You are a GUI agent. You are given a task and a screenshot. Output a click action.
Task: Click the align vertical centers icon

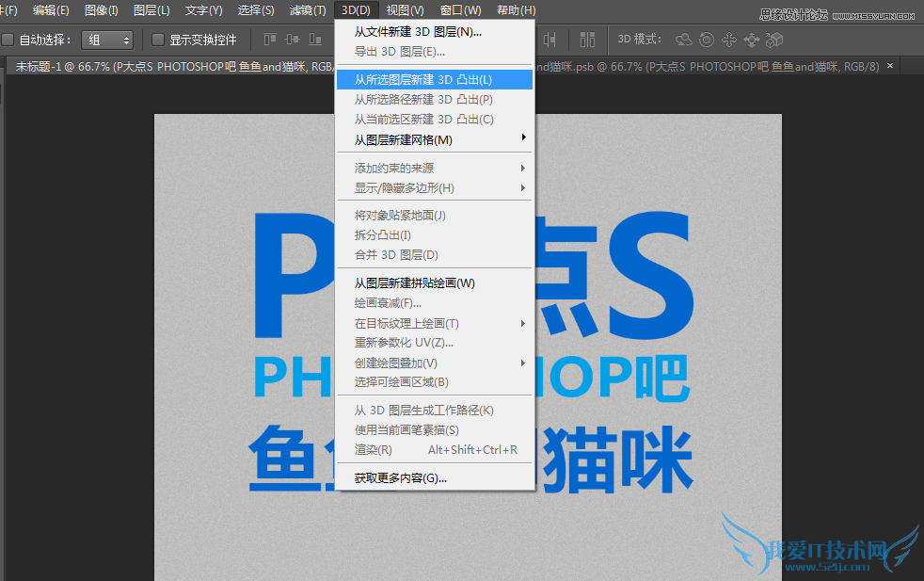pyautogui.click(x=293, y=40)
